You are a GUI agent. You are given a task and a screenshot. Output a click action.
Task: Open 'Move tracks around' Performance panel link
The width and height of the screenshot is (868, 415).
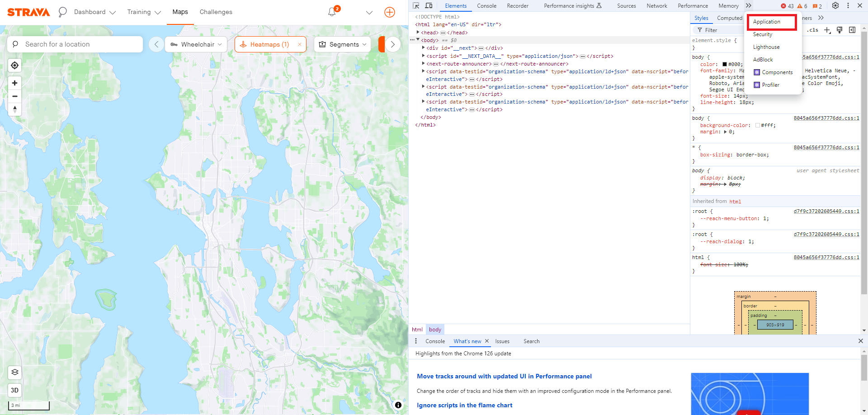(x=504, y=376)
